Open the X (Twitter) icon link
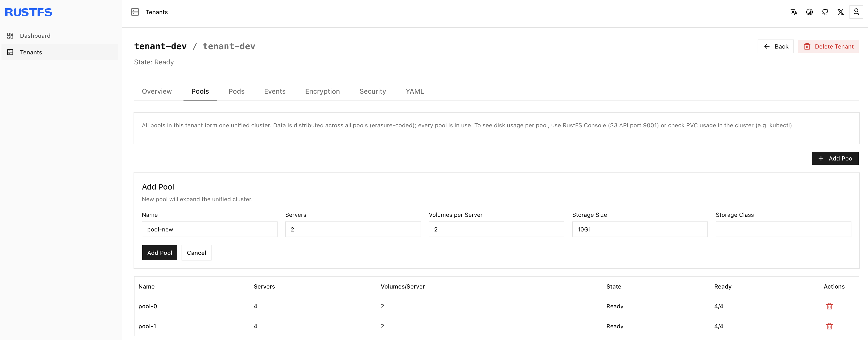 840,12
